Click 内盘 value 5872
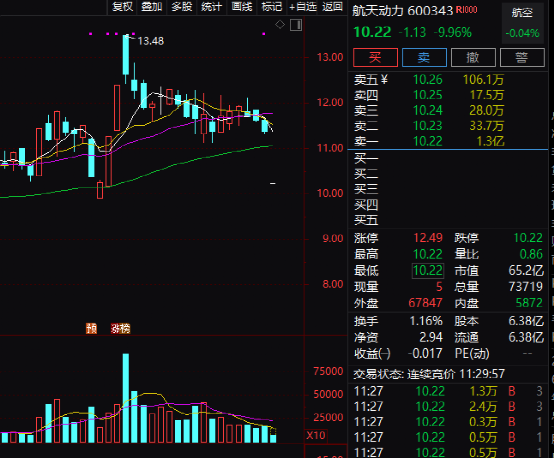The height and width of the screenshot is (458, 554). coord(529,303)
